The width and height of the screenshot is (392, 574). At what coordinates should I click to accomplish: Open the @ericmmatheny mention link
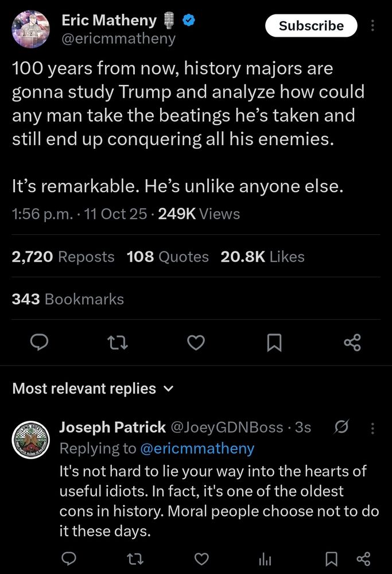pyautogui.click(x=197, y=448)
